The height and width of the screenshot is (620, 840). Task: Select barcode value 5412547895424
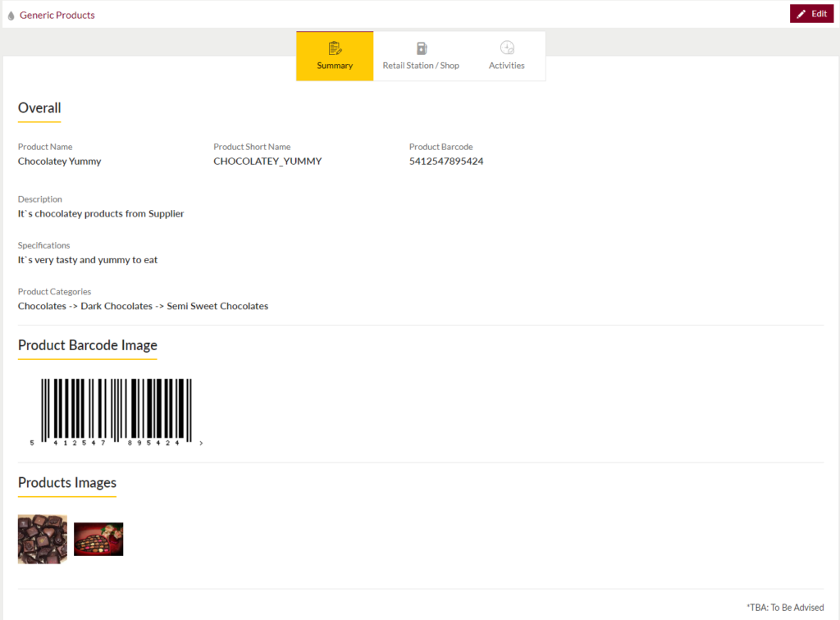(x=446, y=162)
